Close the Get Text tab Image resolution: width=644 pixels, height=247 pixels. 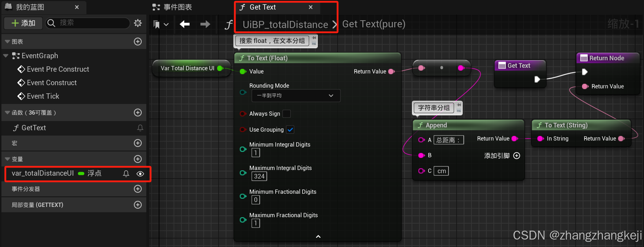pyautogui.click(x=311, y=7)
